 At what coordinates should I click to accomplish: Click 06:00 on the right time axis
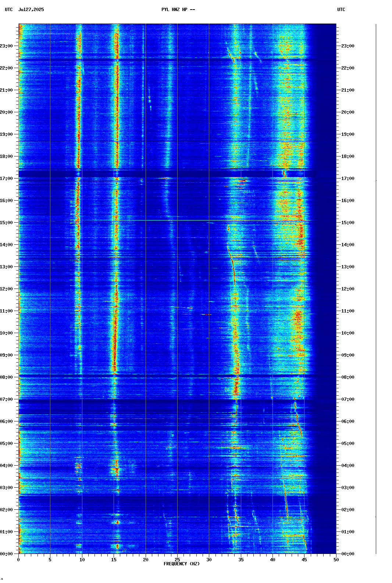[348, 421]
